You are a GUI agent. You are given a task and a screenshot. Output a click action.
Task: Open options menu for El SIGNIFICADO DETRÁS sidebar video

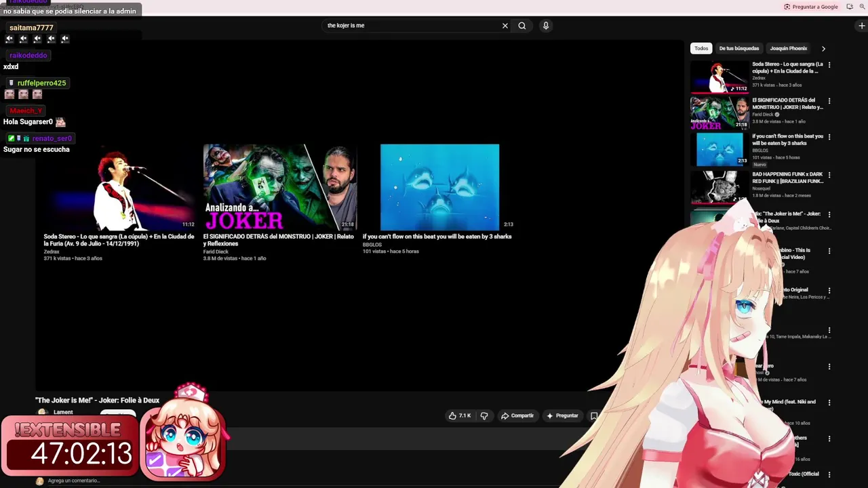point(829,101)
